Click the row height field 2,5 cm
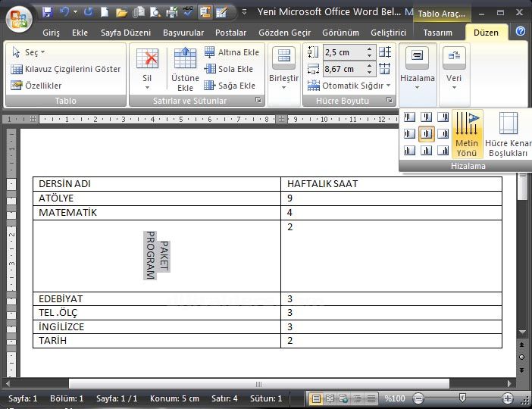Screen dimensions: 532x409 click(x=344, y=52)
